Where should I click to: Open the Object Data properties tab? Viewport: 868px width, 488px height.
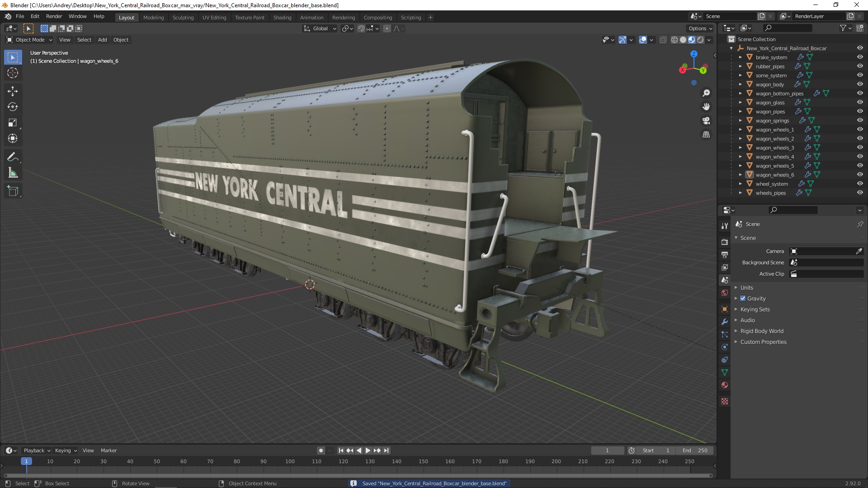(725, 372)
